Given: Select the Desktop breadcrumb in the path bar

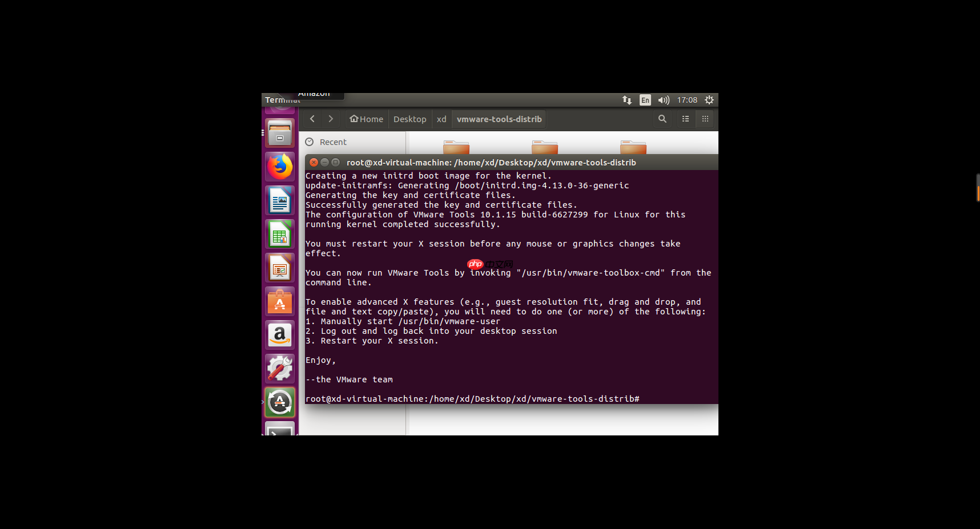Looking at the screenshot, I should 409,119.
